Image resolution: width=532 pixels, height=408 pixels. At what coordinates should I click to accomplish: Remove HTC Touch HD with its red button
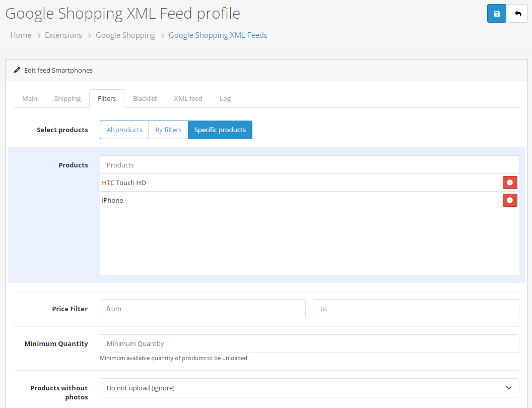coord(510,183)
